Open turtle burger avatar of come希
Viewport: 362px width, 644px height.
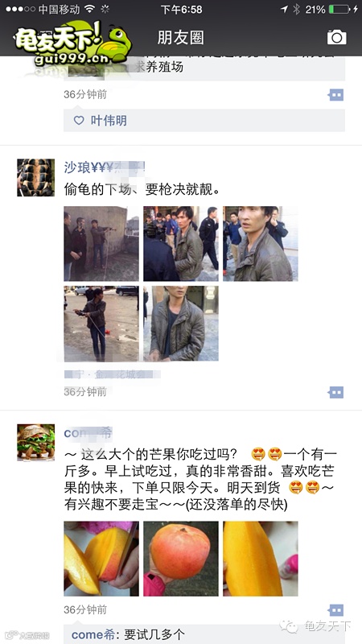[35, 442]
